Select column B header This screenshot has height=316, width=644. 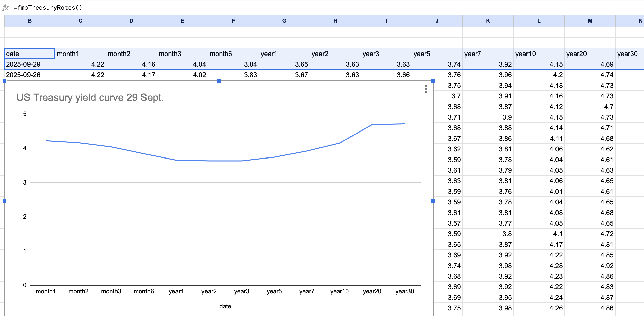point(30,21)
